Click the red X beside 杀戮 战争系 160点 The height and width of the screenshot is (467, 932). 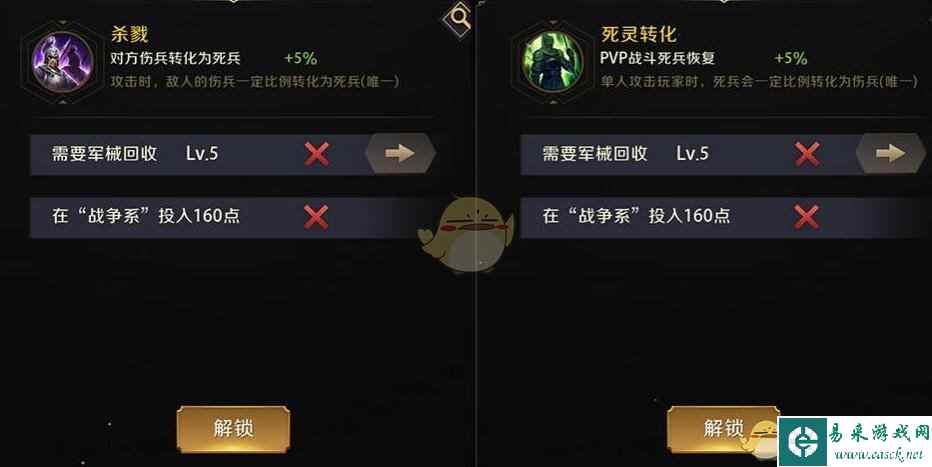(x=316, y=217)
